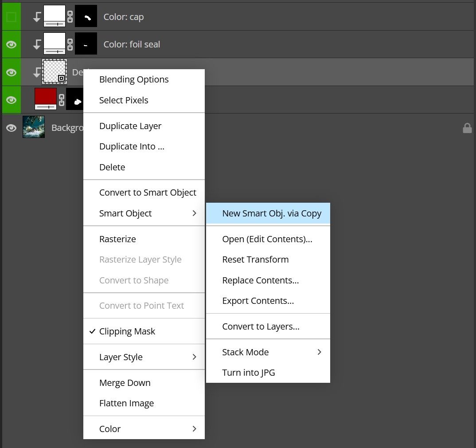
Task: Show the hidden Color: cap layer
Action: point(12,17)
